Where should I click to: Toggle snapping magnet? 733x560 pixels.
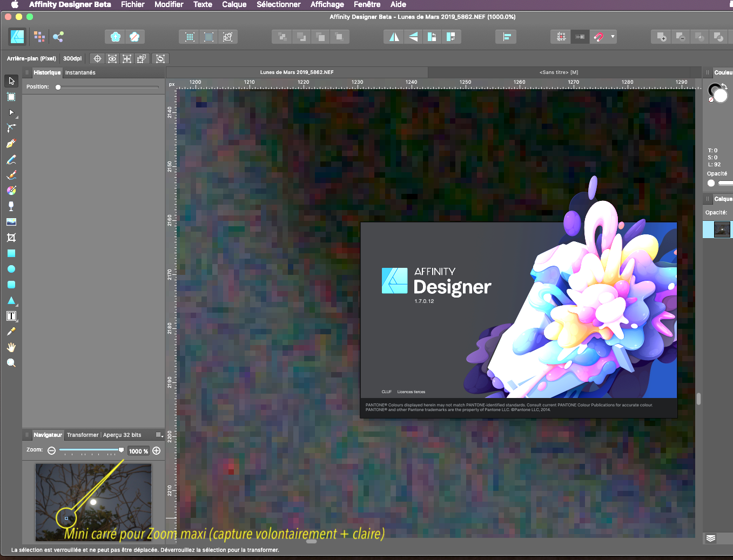598,37
